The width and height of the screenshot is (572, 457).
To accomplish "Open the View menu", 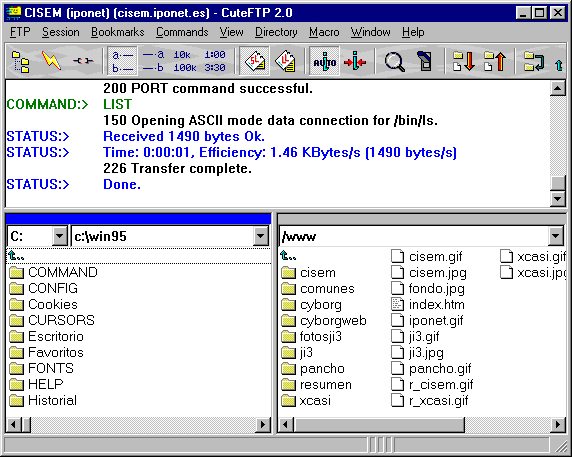I will pyautogui.click(x=231, y=32).
